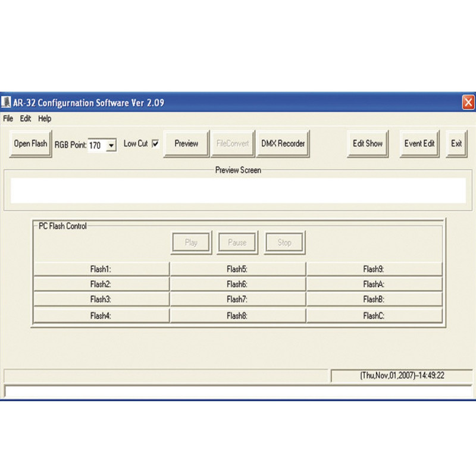Click the white Preview Screen area
The width and height of the screenshot is (476, 476).
[x=238, y=190]
